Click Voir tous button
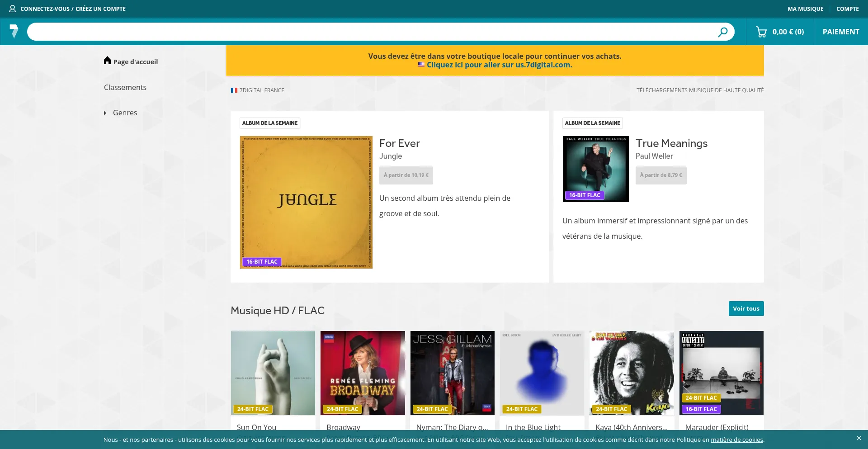The width and height of the screenshot is (868, 449). [x=746, y=308]
